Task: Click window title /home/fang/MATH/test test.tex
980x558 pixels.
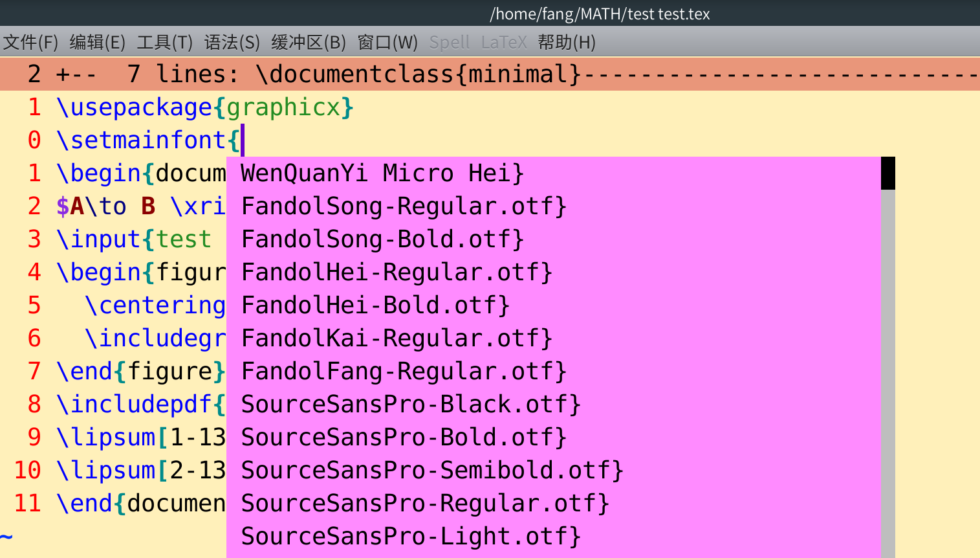Action: (x=600, y=14)
